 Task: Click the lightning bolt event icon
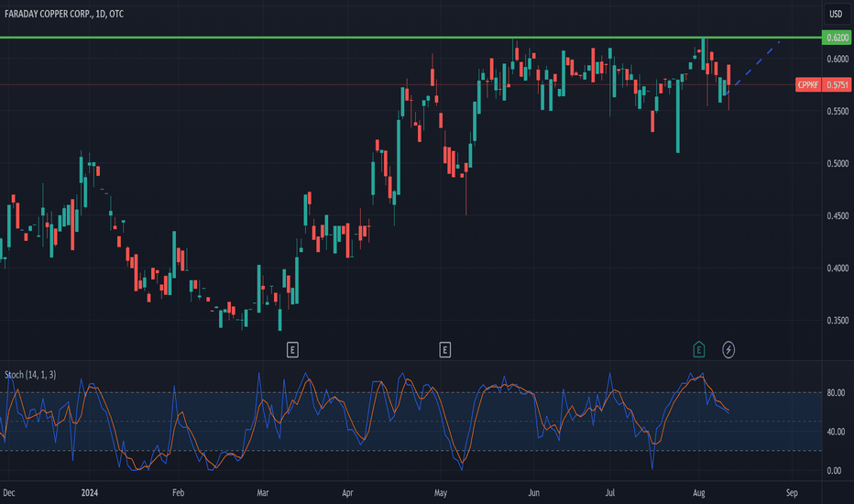pyautogui.click(x=728, y=350)
